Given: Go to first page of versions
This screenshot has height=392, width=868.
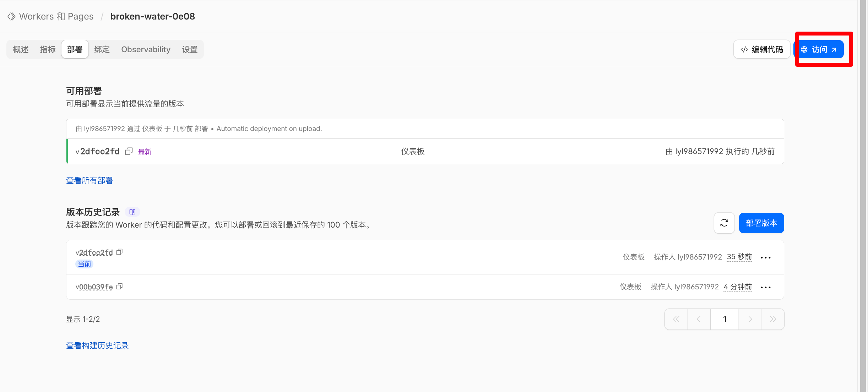Looking at the screenshot, I should 676,319.
